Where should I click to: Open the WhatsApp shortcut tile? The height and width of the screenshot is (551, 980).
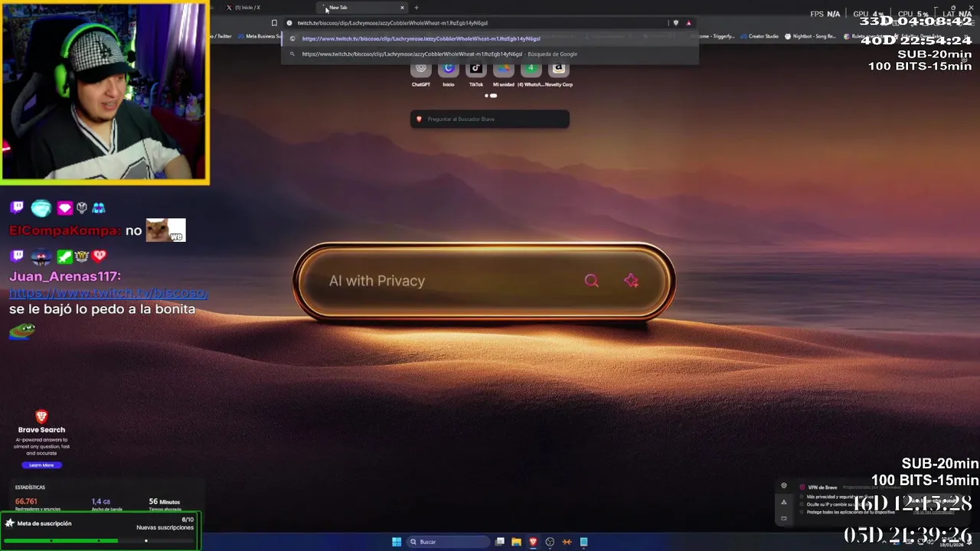(x=531, y=74)
